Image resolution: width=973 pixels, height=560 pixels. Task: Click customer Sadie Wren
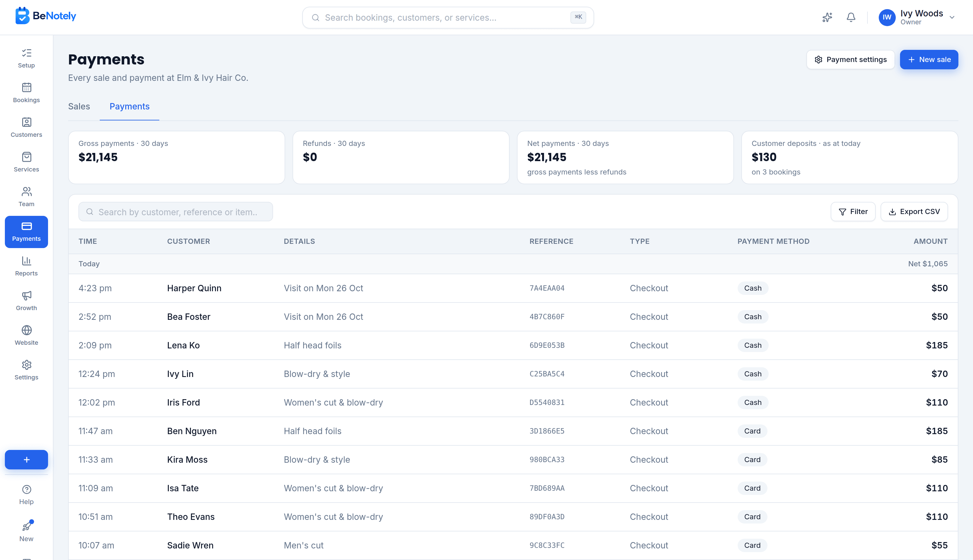190,545
